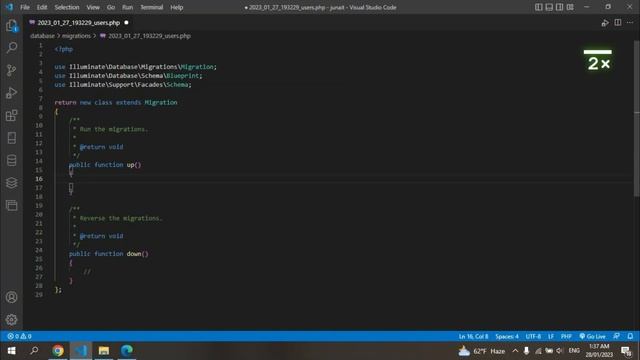640x360 pixels.
Task: Open the Source Control view
Action: click(x=11, y=70)
